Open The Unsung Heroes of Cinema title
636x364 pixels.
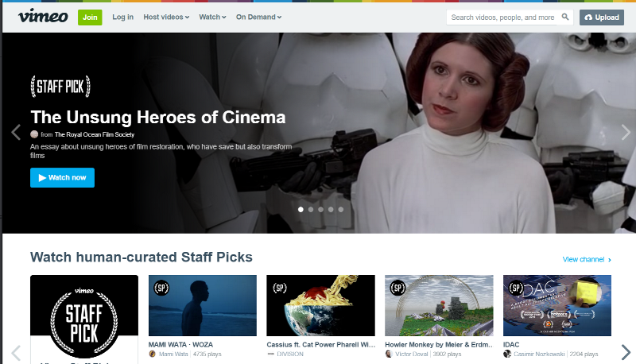158,117
